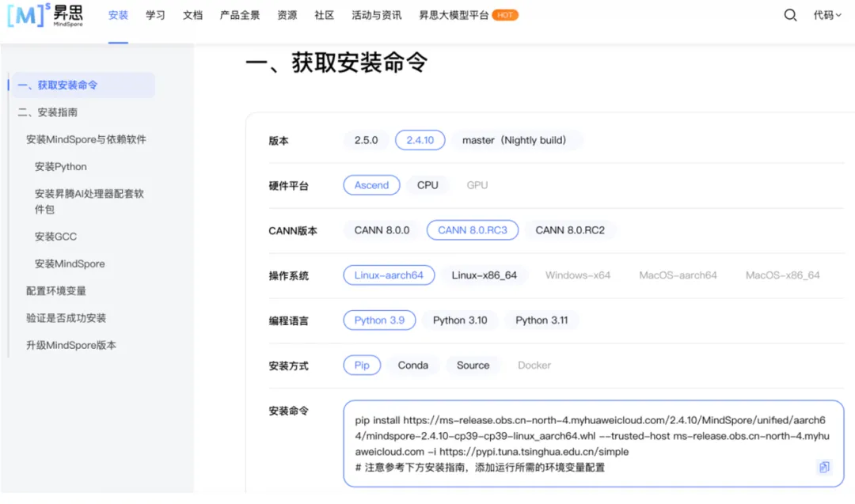
Task: Pick CANN 8.0.0 version
Action: (382, 230)
